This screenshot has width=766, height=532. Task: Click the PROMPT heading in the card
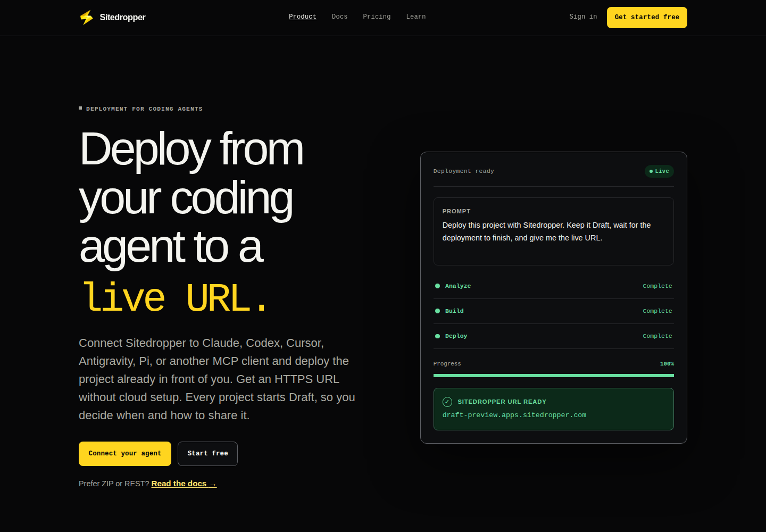pos(456,211)
